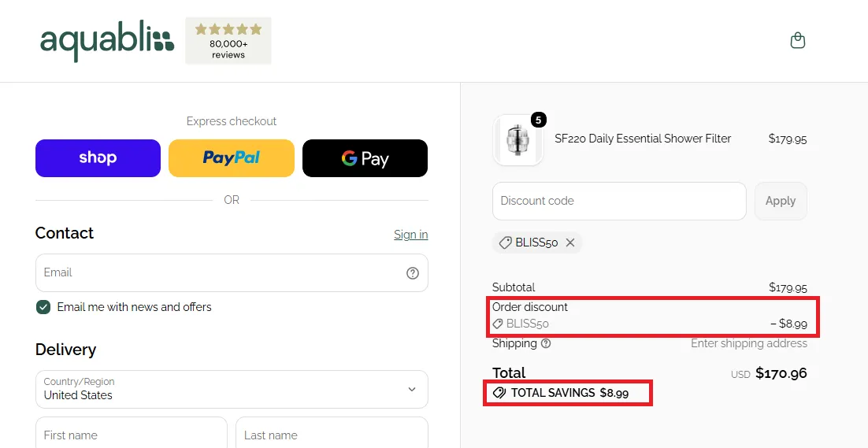Click the Apply discount button
Screen dimensions: 868x448
coord(781,201)
